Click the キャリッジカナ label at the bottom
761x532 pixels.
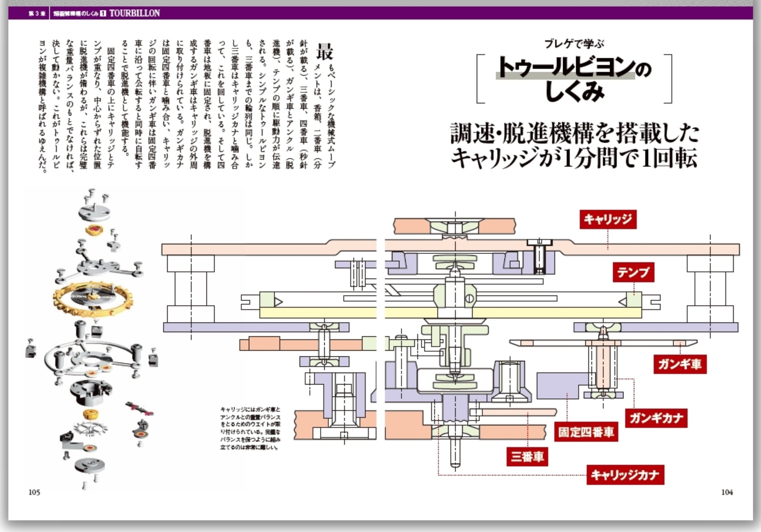625,475
